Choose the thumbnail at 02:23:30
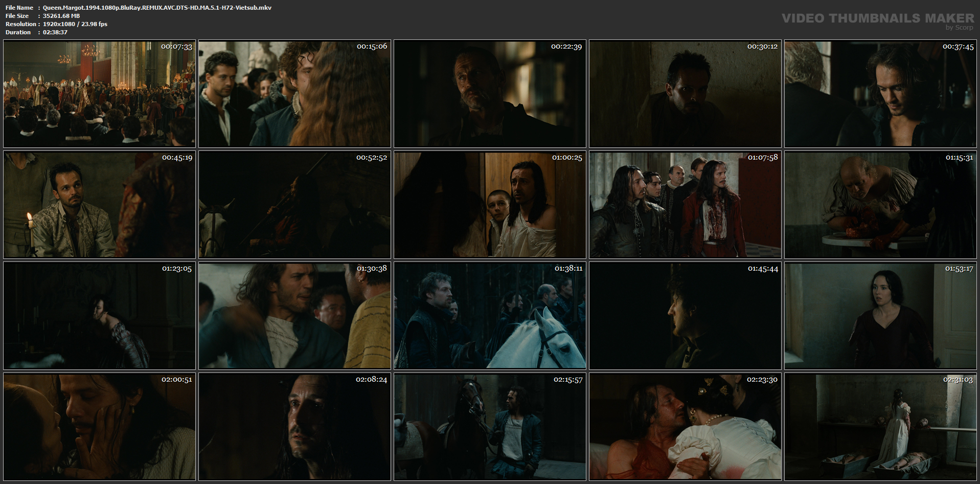The image size is (980, 484). 685,427
